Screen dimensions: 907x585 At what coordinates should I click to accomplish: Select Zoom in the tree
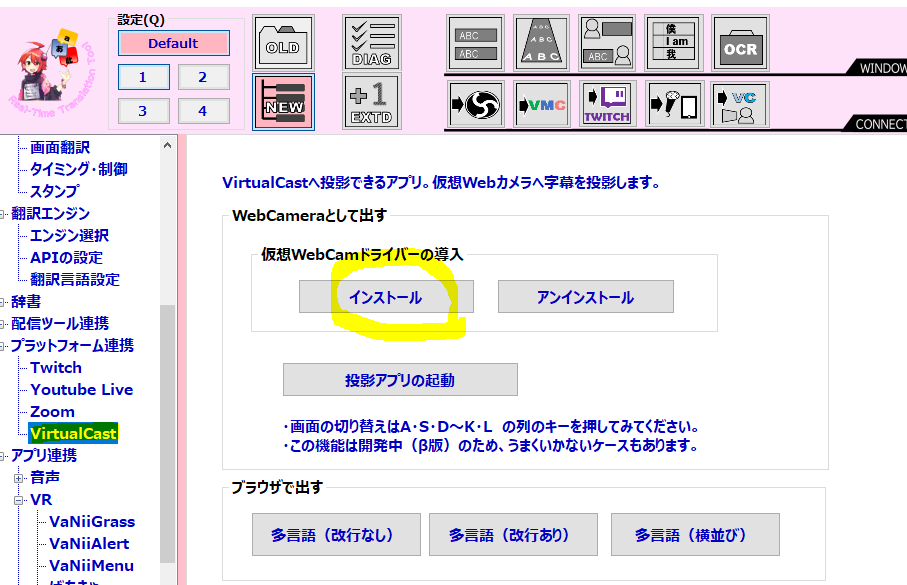52,411
